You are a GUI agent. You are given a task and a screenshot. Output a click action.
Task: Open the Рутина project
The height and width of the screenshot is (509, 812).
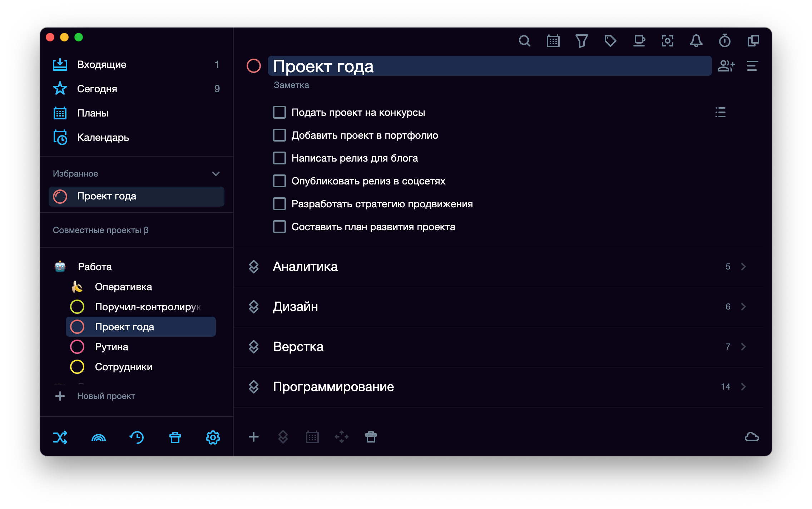tap(141, 347)
